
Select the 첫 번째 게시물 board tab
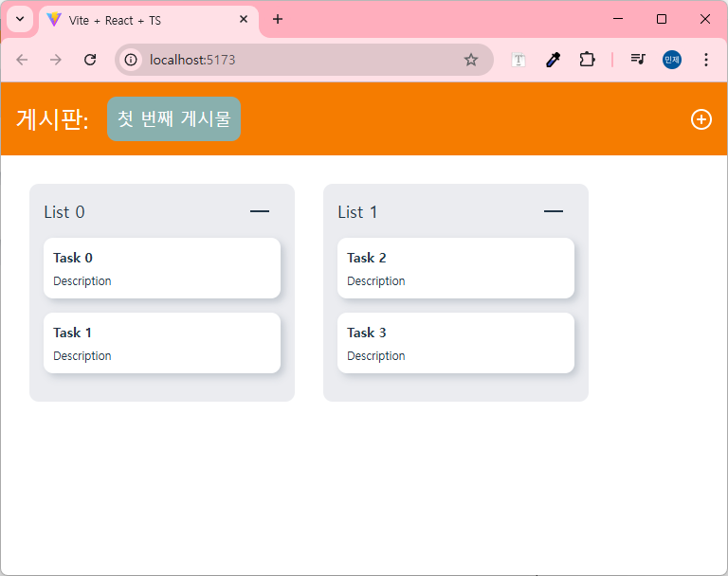[x=173, y=118]
